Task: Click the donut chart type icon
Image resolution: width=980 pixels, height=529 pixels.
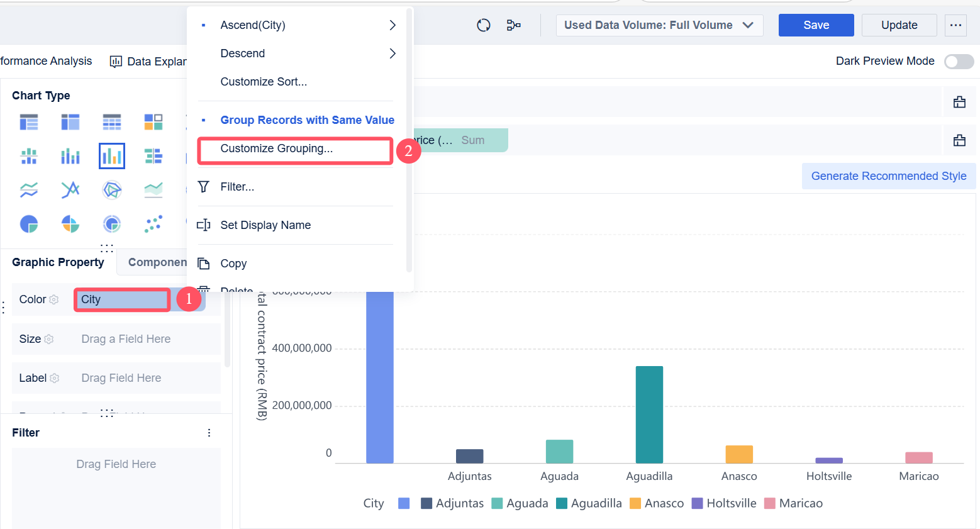Action: pyautogui.click(x=112, y=224)
